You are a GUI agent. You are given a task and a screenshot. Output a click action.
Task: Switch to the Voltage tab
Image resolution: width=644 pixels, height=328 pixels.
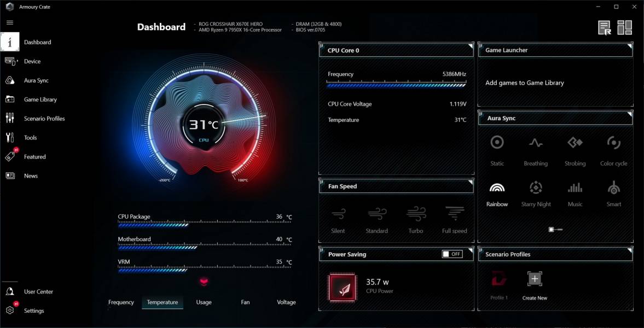click(286, 302)
